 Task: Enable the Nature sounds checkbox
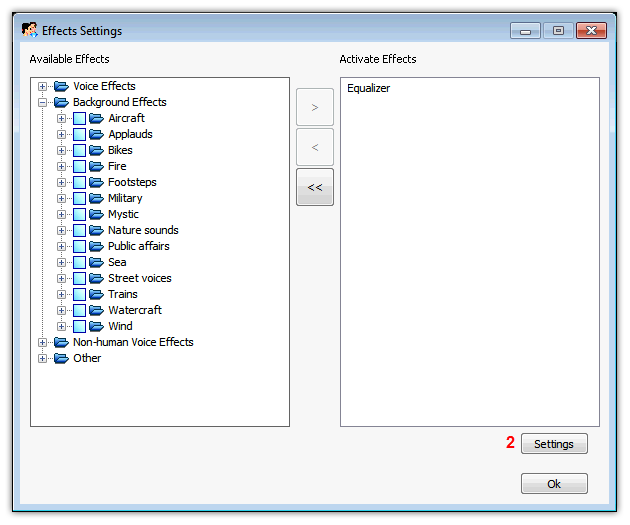pos(79,230)
